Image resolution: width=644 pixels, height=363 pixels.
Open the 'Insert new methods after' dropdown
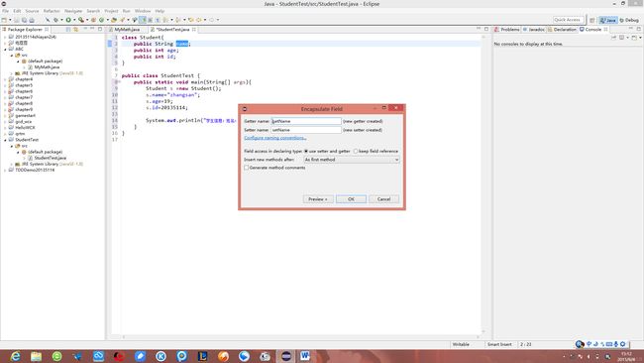pyautogui.click(x=352, y=160)
